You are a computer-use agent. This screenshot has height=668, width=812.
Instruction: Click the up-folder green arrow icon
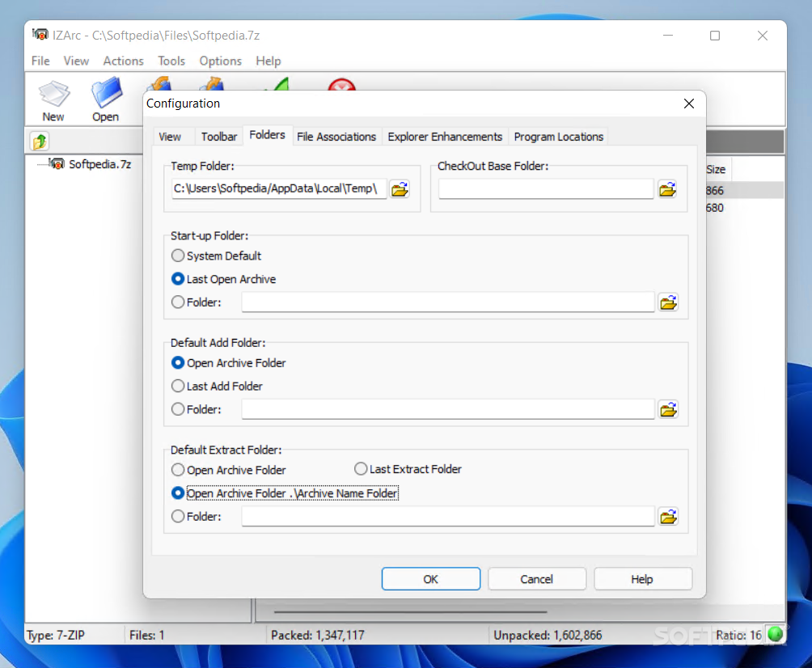40,141
